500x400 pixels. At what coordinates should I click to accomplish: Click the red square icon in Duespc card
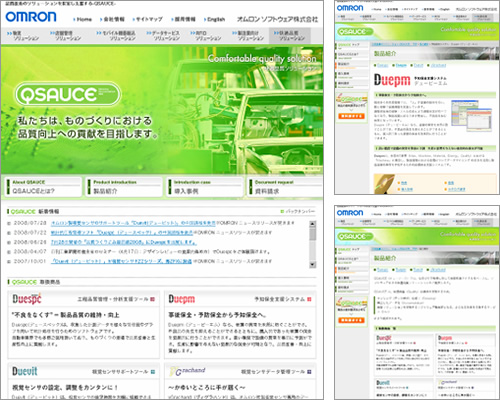click(x=153, y=299)
